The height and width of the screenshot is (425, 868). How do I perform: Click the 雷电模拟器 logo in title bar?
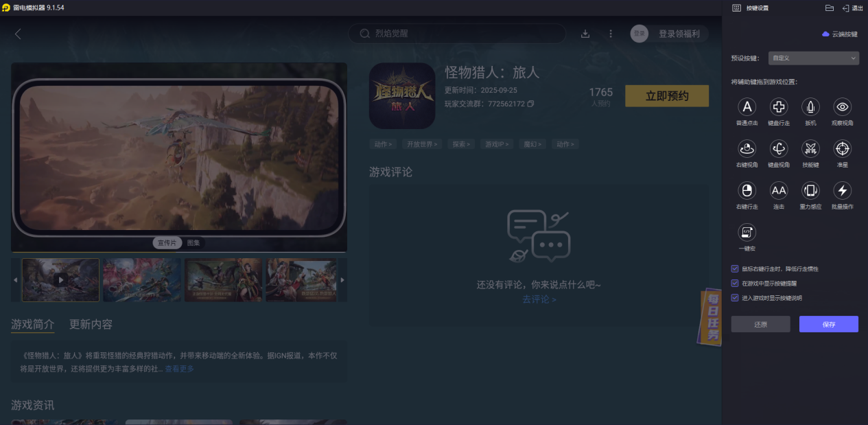pos(6,8)
